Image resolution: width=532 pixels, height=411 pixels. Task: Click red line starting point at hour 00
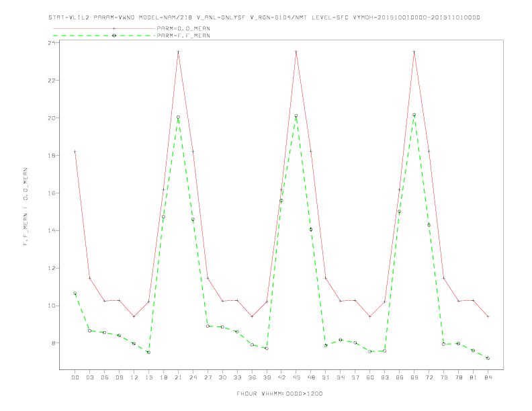tap(75, 152)
